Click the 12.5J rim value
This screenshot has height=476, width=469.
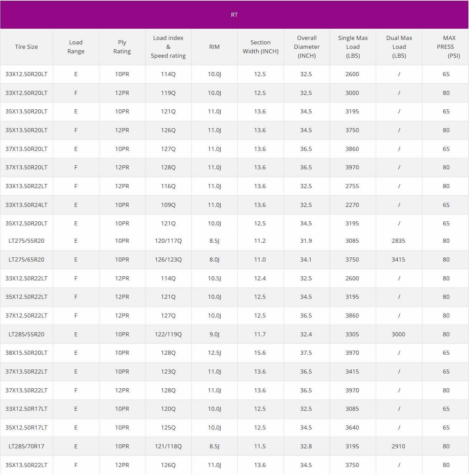214,353
